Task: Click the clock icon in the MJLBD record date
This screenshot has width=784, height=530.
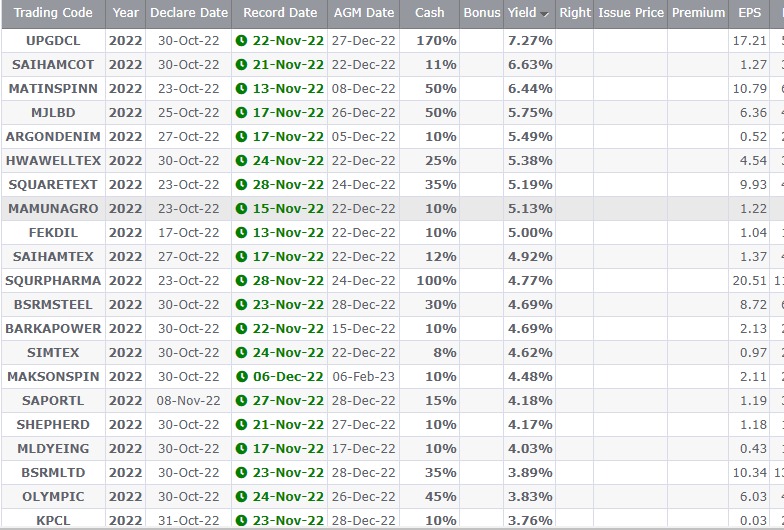Action: point(241,113)
